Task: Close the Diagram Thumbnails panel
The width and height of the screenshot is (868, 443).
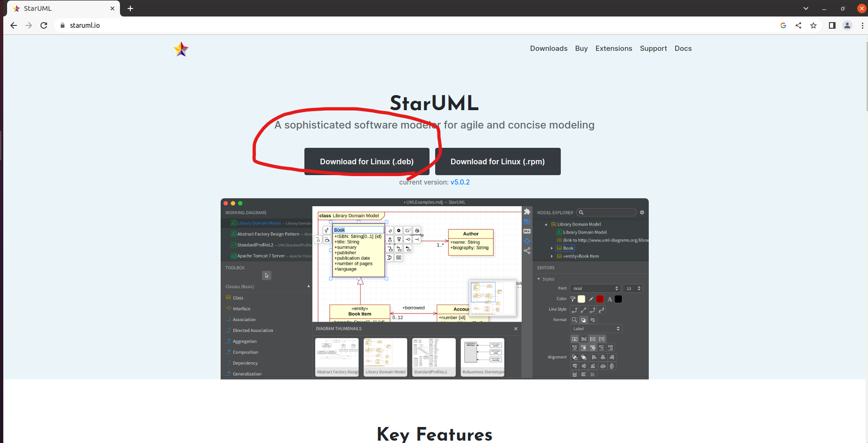Action: point(516,329)
